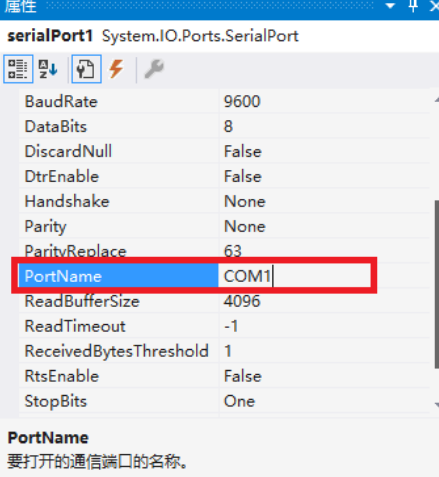Show the Properties page icon
Viewport: 439px width, 477px height.
pyautogui.click(x=86, y=69)
